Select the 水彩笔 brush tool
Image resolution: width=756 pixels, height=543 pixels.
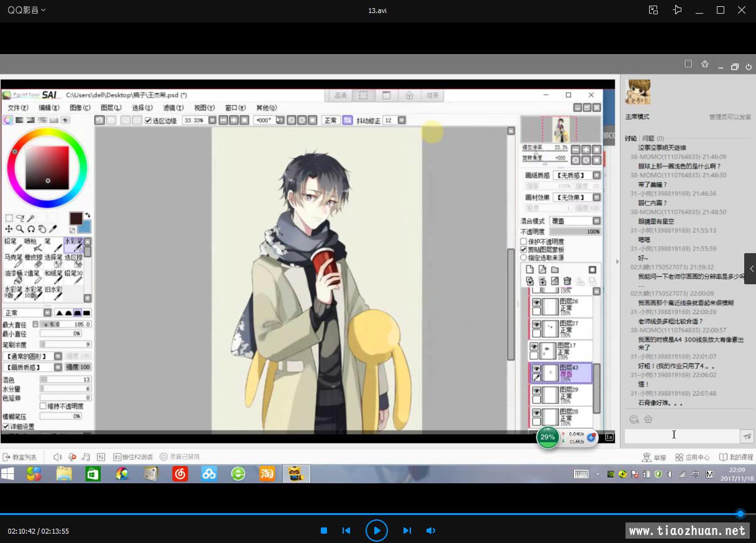(x=73, y=245)
